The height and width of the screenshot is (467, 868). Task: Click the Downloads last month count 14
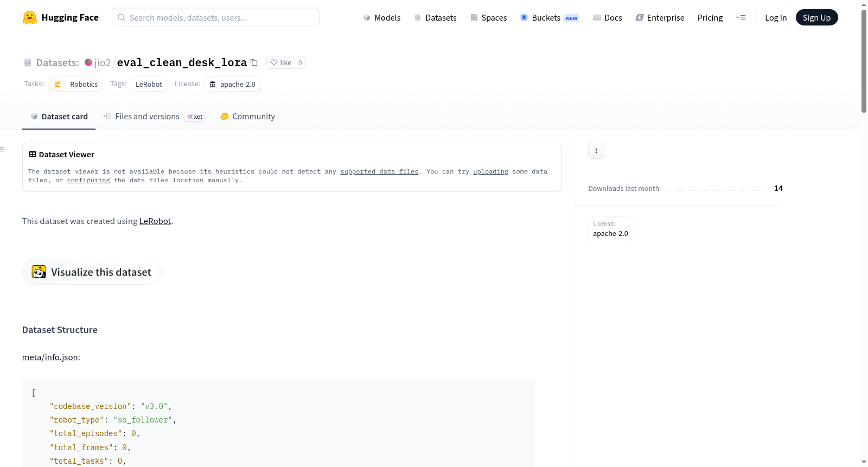(x=778, y=188)
